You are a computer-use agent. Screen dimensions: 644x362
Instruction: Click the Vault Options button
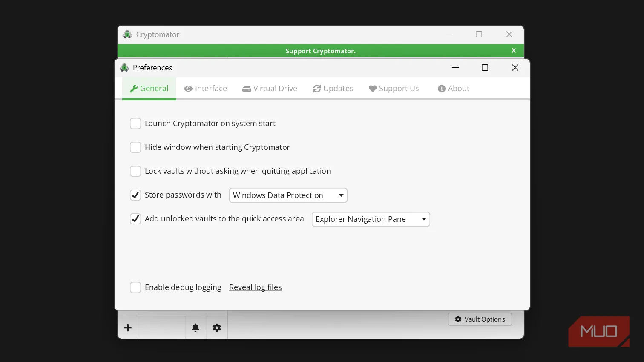point(480,319)
